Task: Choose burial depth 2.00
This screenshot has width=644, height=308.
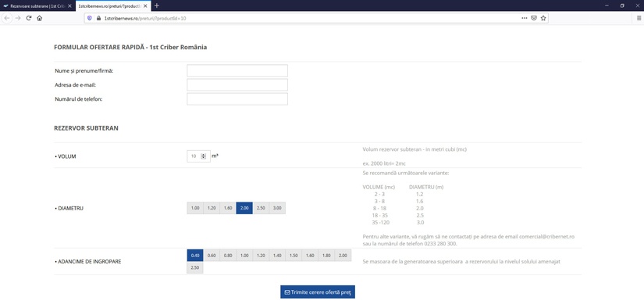Action: (343, 256)
